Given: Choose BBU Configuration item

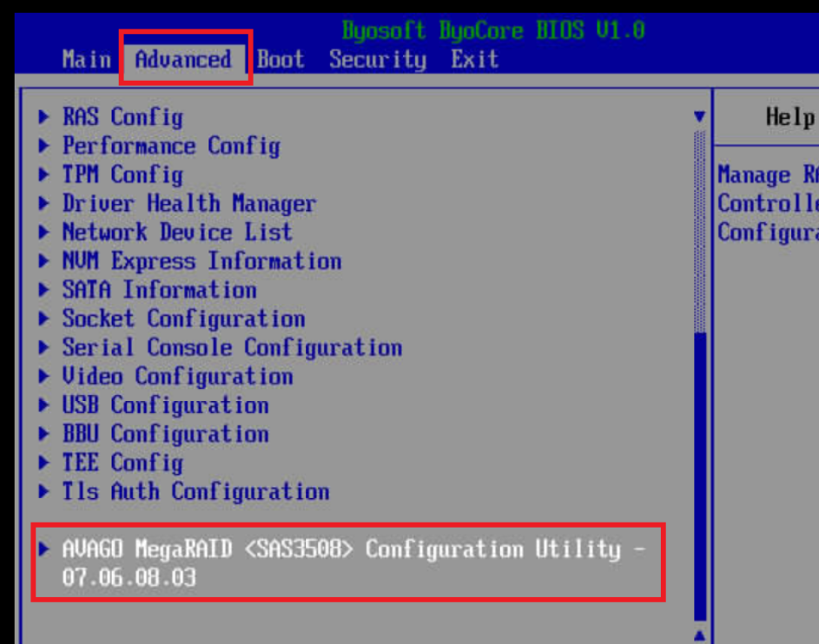Looking at the screenshot, I should point(165,434).
